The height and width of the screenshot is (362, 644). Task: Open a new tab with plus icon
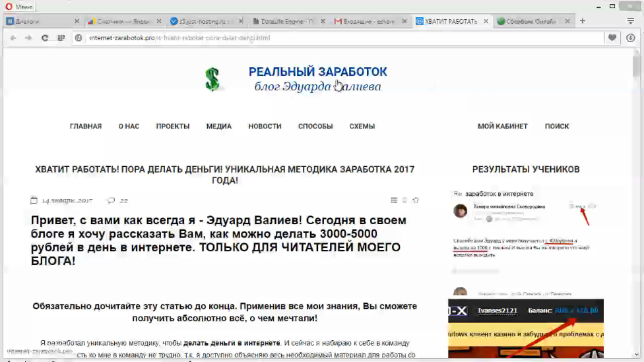click(583, 21)
